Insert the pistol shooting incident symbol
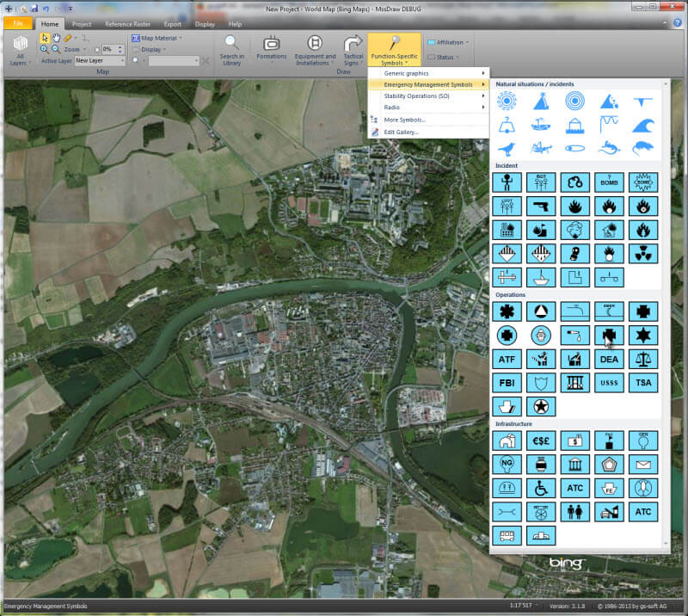The image size is (688, 616). coord(541,206)
